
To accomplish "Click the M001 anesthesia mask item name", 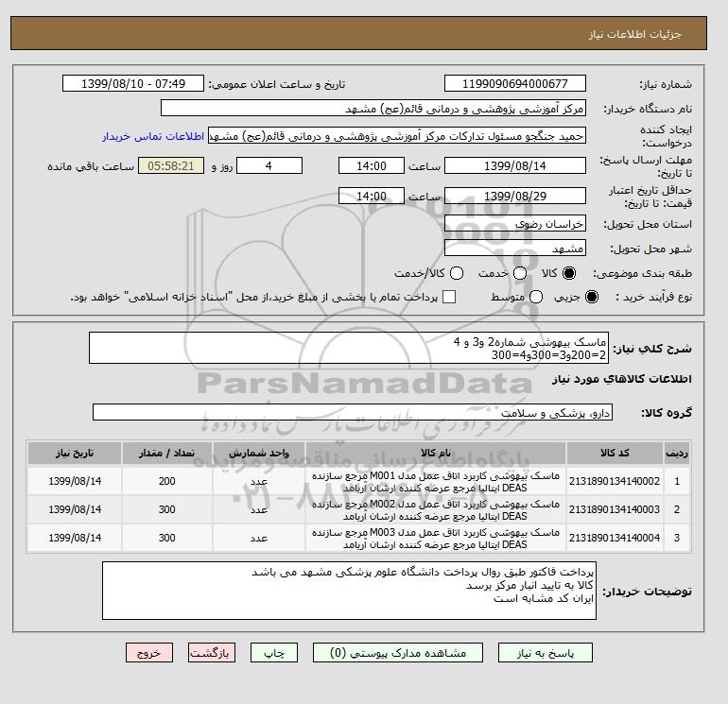I will (x=436, y=482).
